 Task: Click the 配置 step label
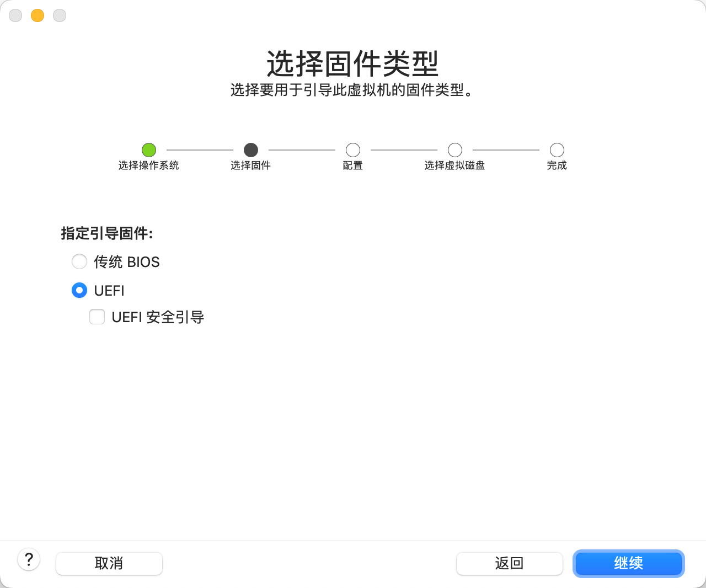tap(353, 165)
